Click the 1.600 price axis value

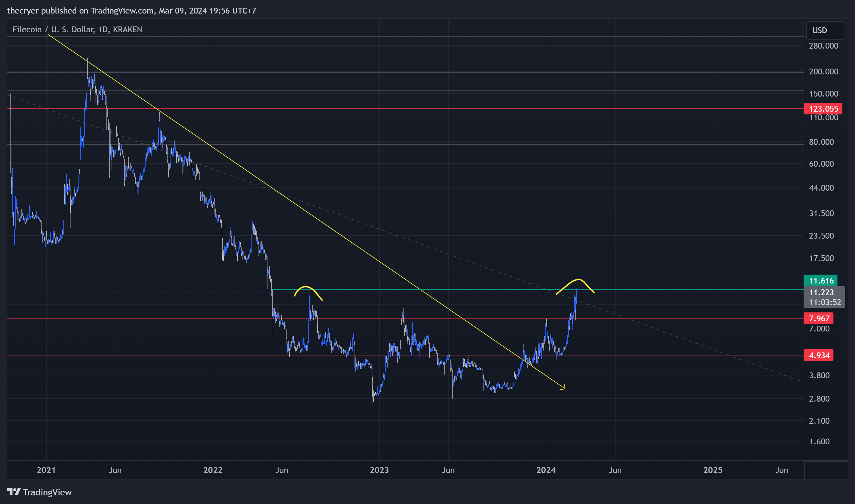(x=819, y=442)
